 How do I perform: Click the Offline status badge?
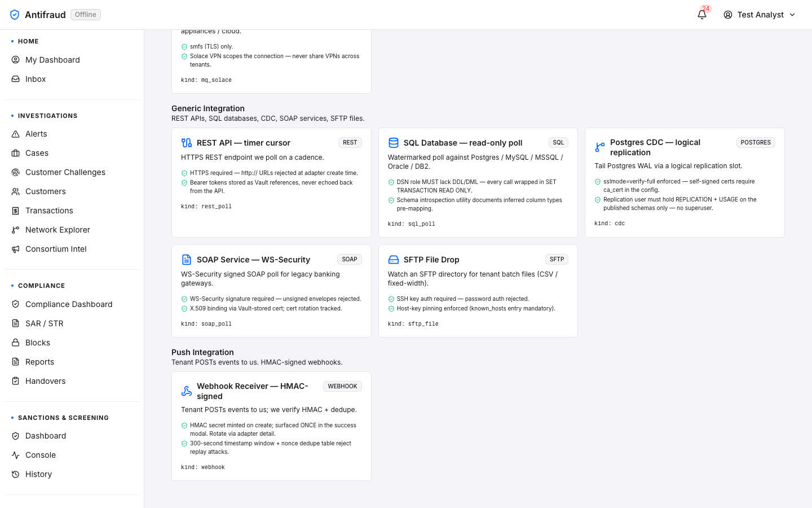coord(86,15)
